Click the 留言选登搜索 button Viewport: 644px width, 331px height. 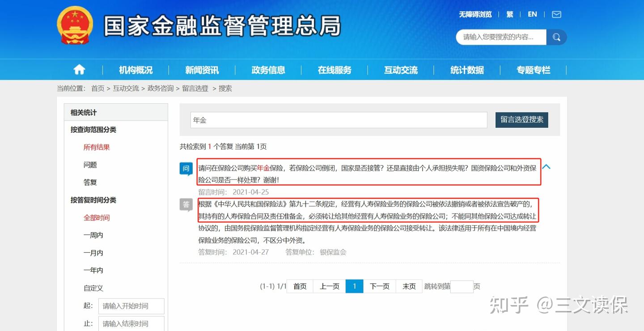(x=522, y=120)
